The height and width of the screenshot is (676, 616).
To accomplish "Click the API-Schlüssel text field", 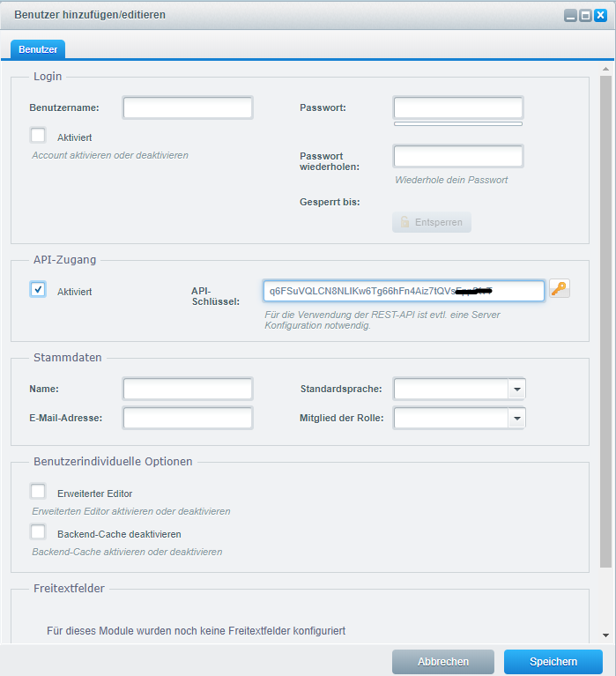I will 404,291.
